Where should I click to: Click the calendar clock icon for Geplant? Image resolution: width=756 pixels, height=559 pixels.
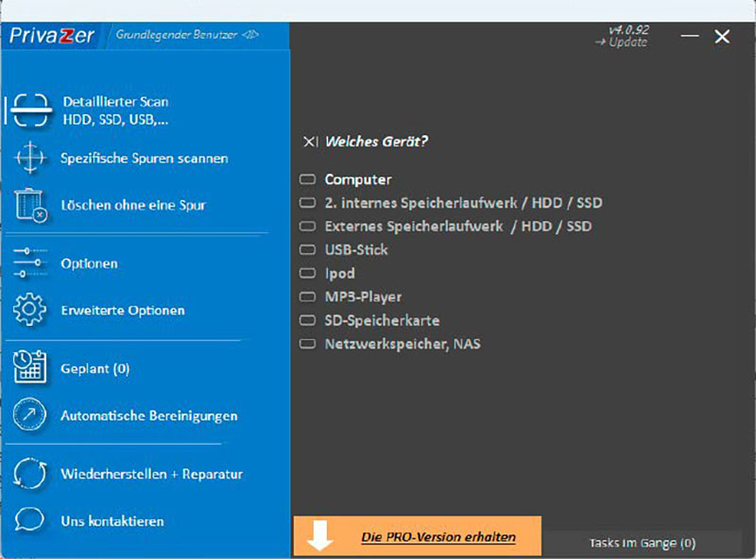pyautogui.click(x=30, y=367)
